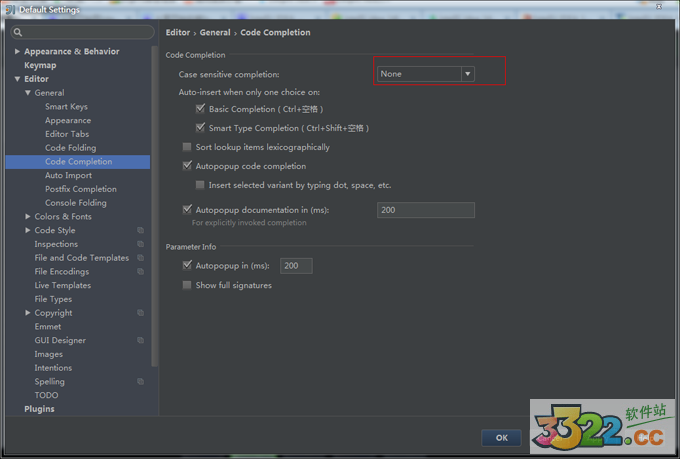Image resolution: width=680 pixels, height=459 pixels.
Task: Click the search magnifier icon
Action: [x=18, y=32]
